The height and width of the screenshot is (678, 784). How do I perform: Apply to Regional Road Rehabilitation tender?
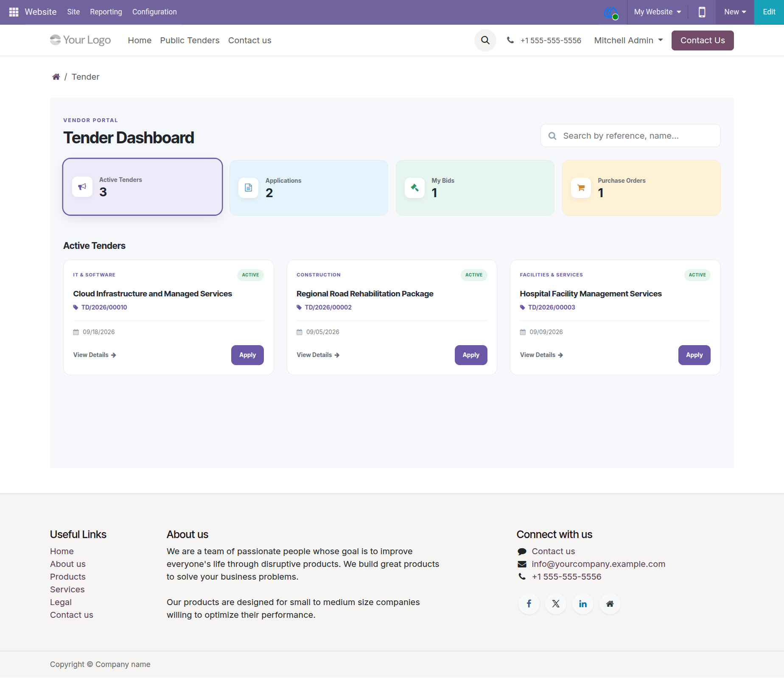tap(471, 355)
